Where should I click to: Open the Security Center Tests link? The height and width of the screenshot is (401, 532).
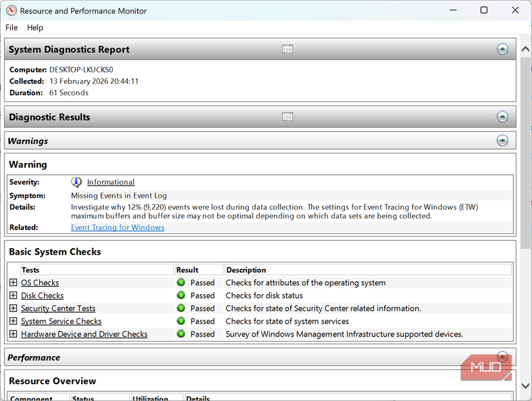58,308
